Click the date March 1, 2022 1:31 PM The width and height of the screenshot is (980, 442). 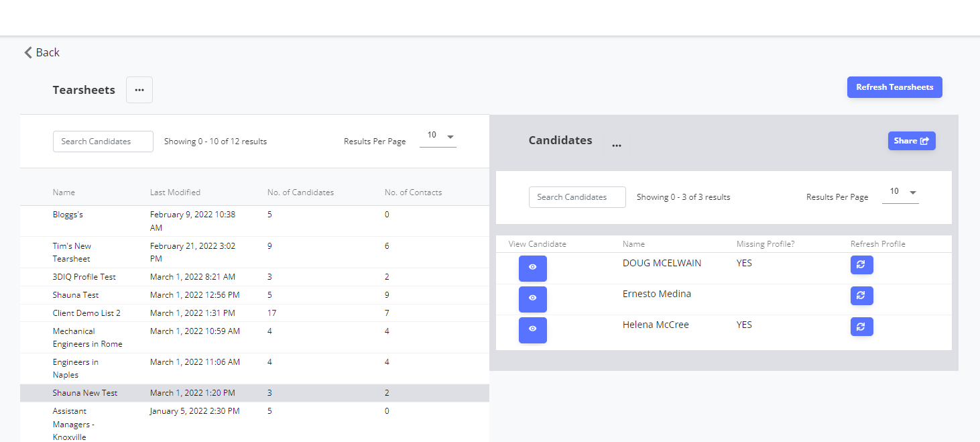click(x=192, y=313)
